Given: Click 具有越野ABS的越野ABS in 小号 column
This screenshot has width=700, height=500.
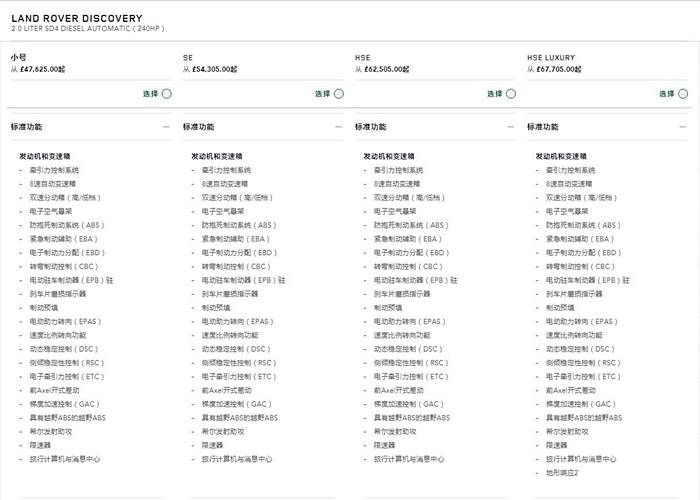Looking at the screenshot, I should tap(67, 418).
